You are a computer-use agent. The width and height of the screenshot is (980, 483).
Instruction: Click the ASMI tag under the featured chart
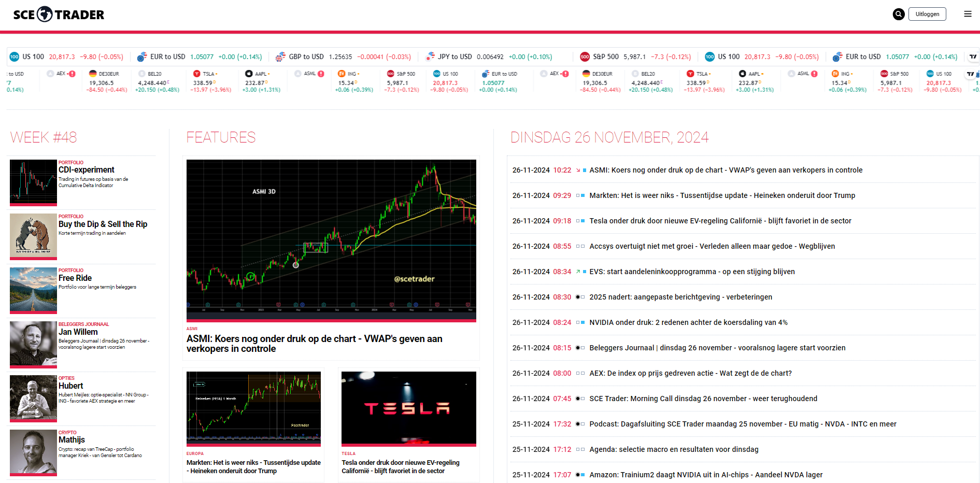(192, 329)
